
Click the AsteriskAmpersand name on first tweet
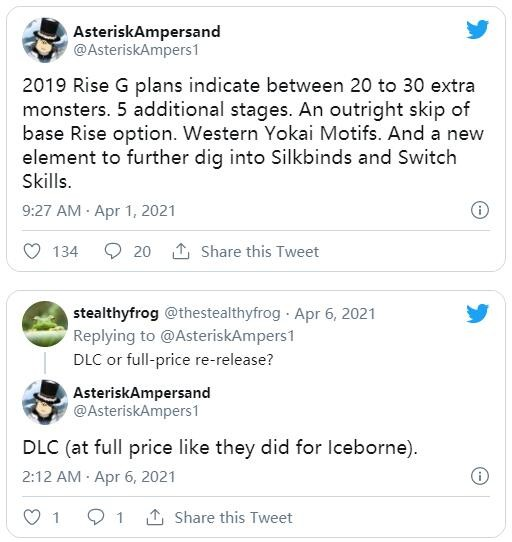(x=147, y=32)
